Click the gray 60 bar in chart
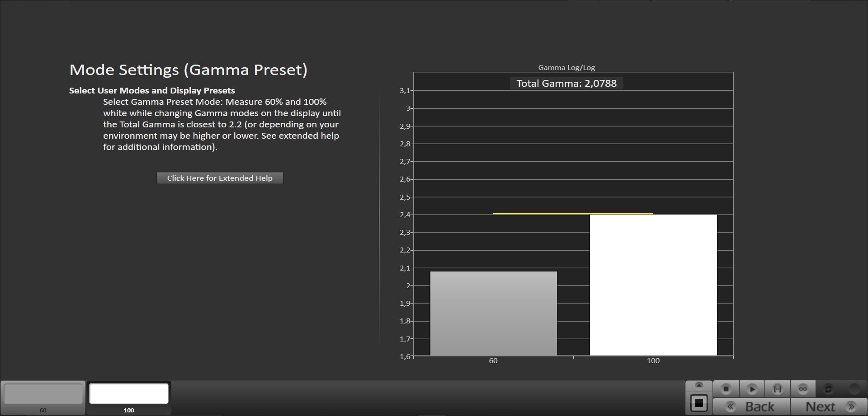Image resolution: width=868 pixels, height=416 pixels. (x=493, y=313)
